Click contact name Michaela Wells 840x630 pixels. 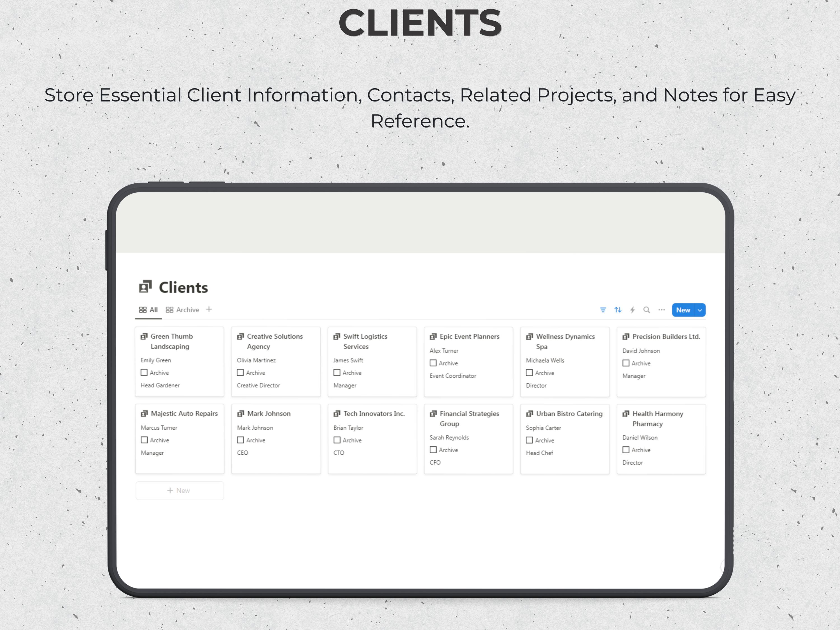[545, 360]
